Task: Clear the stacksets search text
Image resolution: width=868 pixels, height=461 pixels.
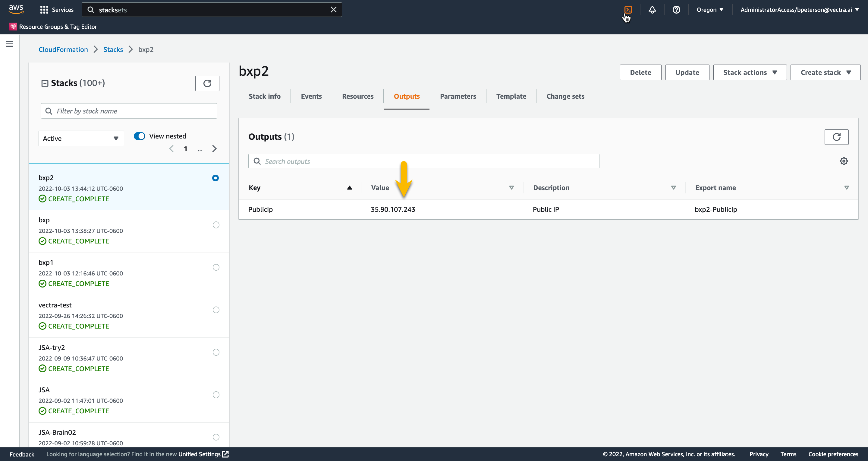Action: tap(333, 9)
